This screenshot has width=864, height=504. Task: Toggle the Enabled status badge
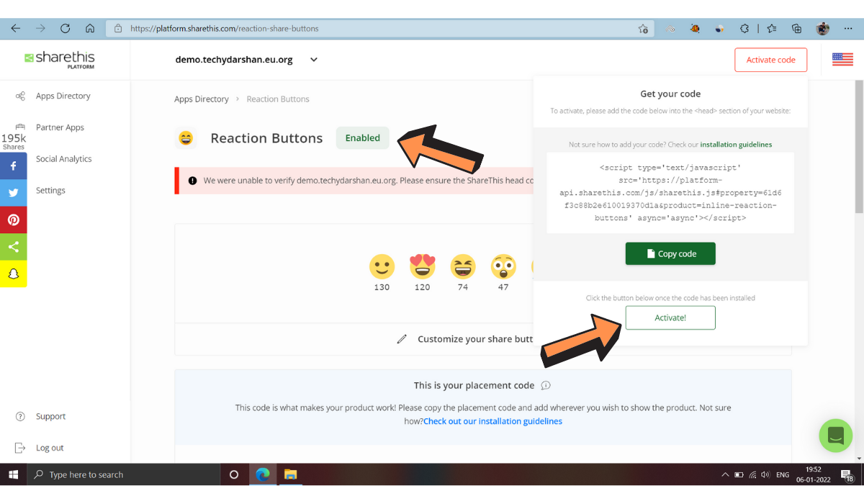pyautogui.click(x=363, y=138)
